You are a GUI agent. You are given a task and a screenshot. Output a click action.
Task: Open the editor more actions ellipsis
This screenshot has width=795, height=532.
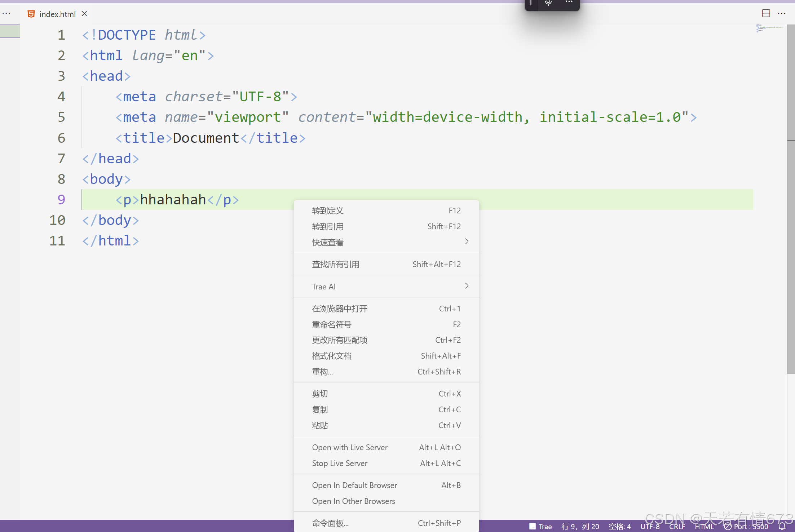click(x=782, y=14)
